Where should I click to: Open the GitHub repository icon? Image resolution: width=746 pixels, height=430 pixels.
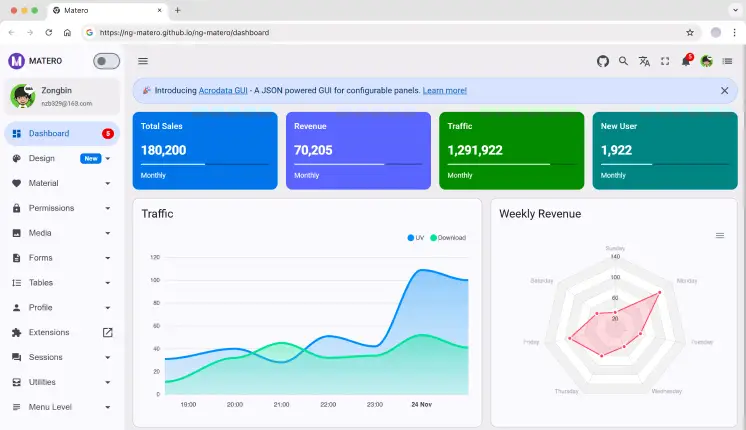(603, 61)
